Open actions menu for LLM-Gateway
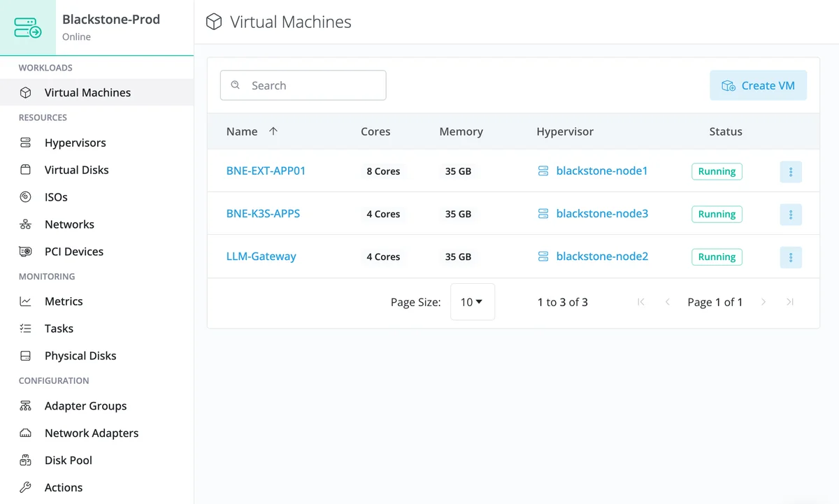Image resolution: width=839 pixels, height=504 pixels. [791, 257]
